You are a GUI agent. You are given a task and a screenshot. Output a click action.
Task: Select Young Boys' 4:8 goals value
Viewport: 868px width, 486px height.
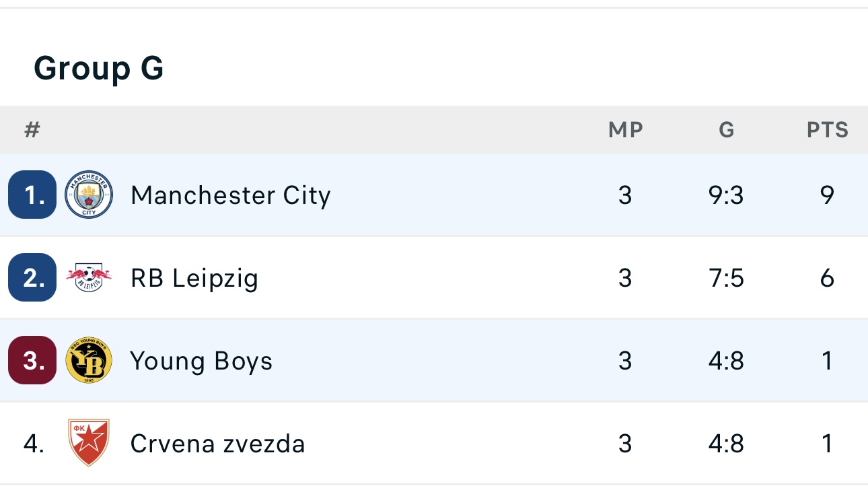click(x=726, y=361)
